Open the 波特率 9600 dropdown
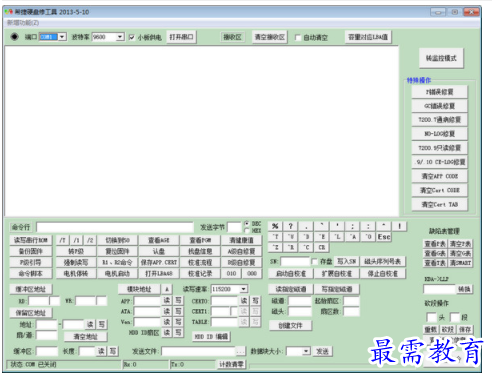492x383 pixels. [120, 37]
